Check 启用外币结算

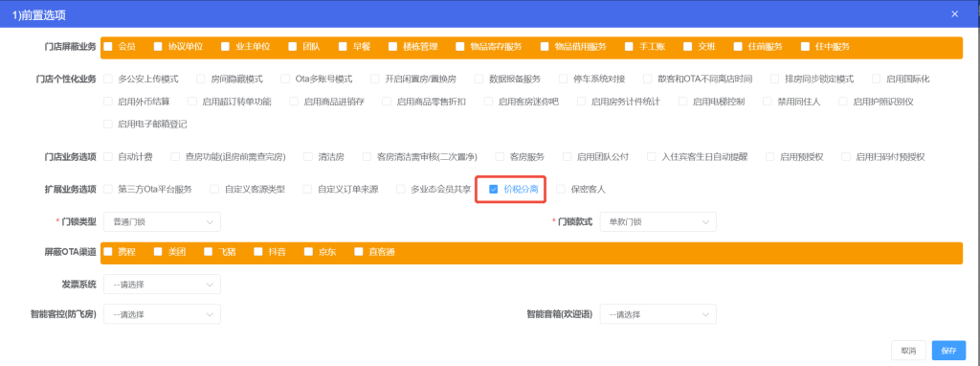pyautogui.click(x=108, y=102)
